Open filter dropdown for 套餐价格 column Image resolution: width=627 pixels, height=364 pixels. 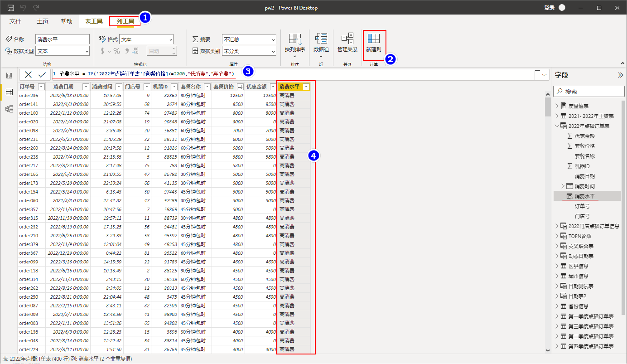(x=240, y=86)
